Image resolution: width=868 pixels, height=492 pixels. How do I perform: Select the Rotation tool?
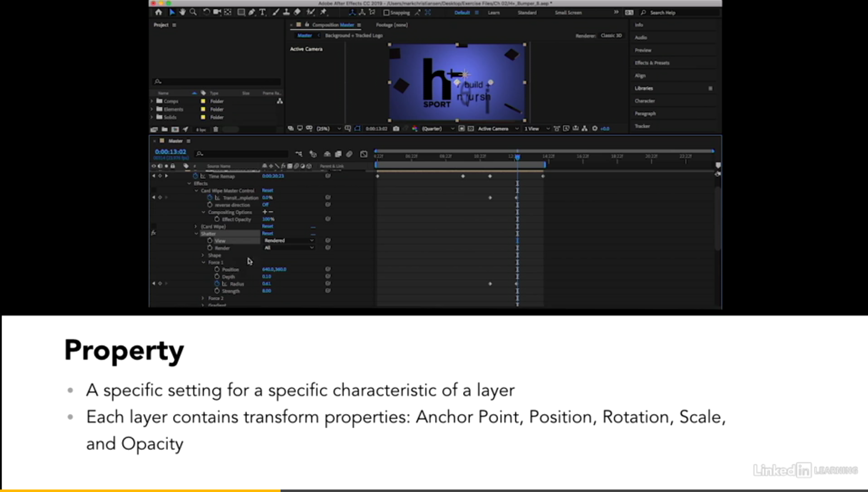pyautogui.click(x=206, y=13)
